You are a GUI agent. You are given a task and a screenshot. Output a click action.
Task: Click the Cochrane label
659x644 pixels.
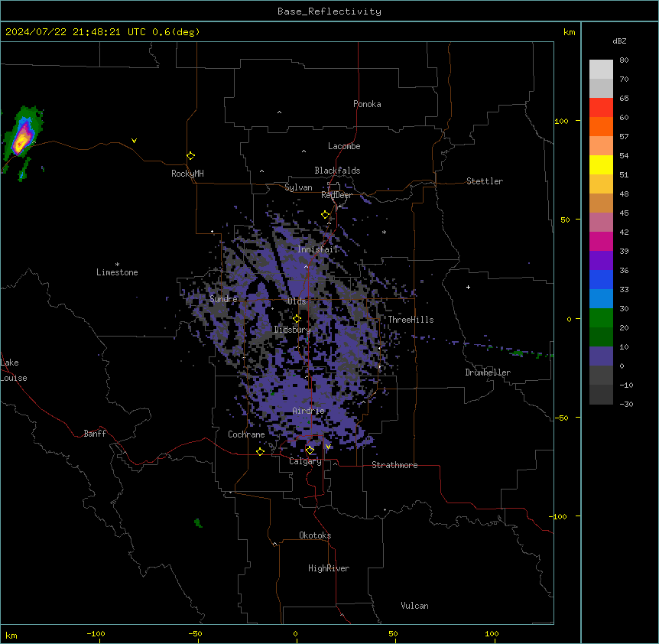point(246,434)
